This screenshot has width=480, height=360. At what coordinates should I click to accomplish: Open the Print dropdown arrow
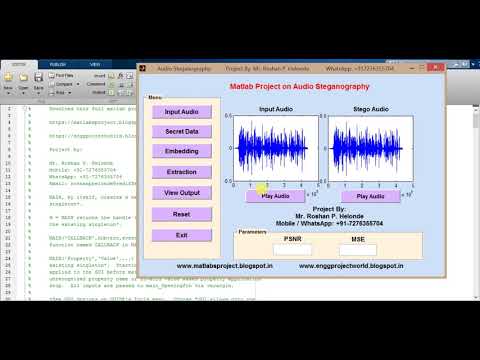70,92
